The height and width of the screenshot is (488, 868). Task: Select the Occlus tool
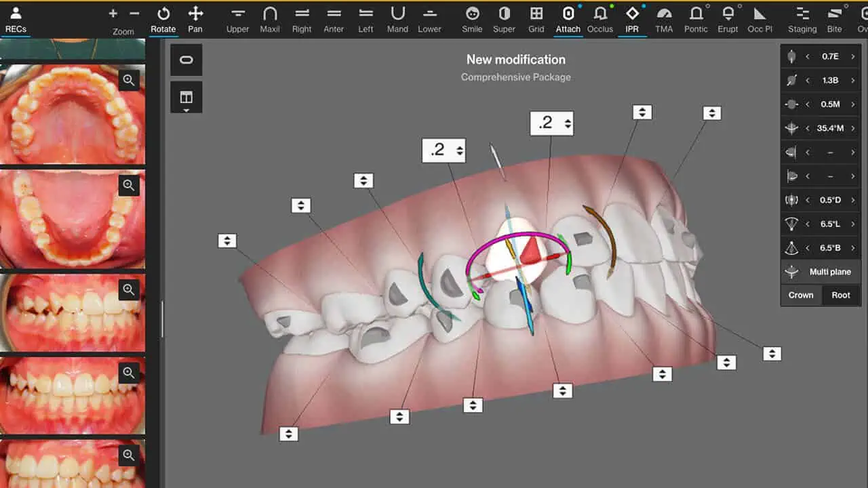(599, 17)
